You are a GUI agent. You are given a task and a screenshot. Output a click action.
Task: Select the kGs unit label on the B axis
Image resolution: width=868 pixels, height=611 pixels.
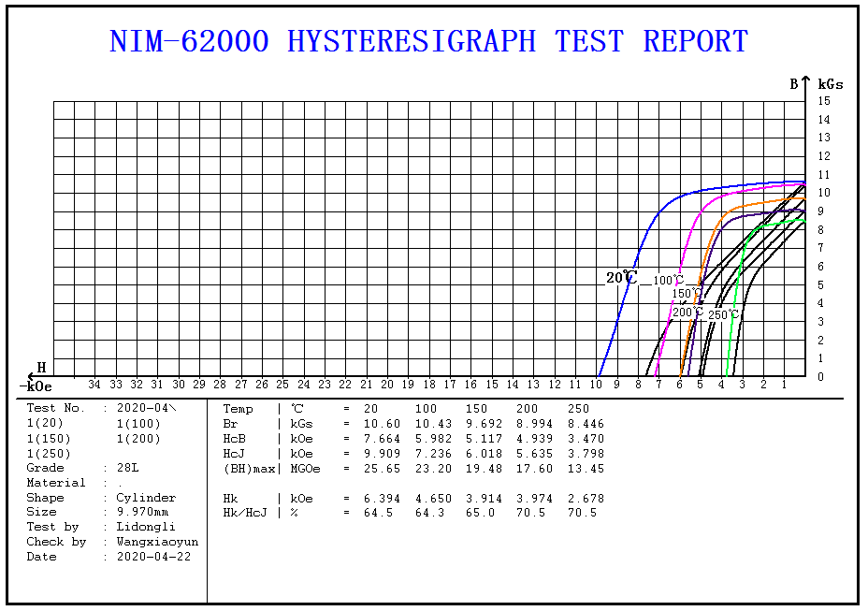tap(831, 84)
